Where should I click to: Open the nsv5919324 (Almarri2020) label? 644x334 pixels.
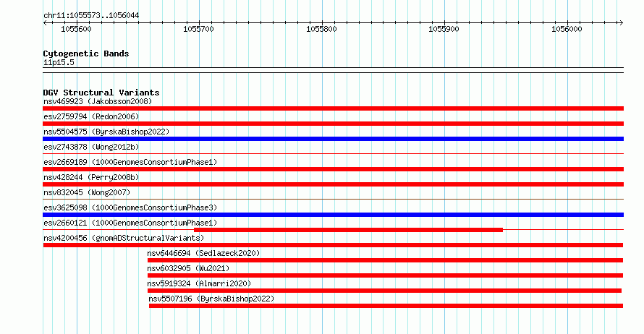click(199, 283)
